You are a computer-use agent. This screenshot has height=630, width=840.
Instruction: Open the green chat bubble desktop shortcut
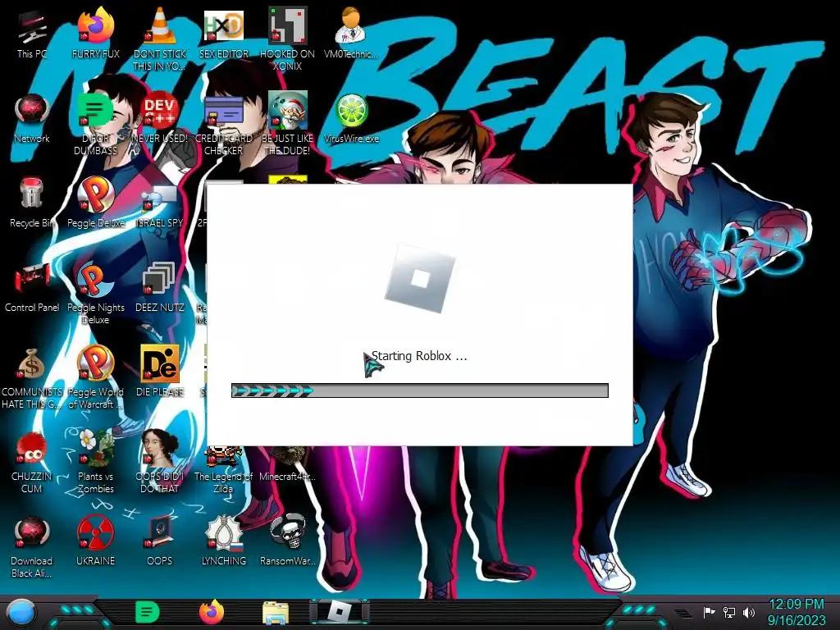95,123
